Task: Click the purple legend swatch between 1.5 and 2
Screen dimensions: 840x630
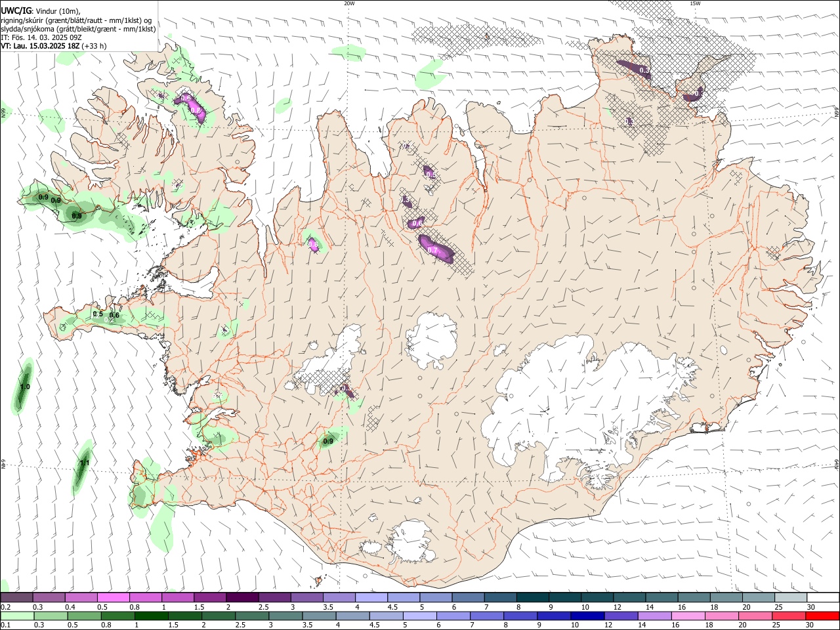Action: pyautogui.click(x=209, y=598)
